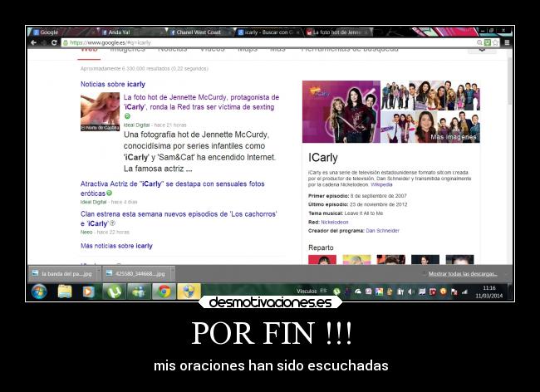
Task: Click the zoom magnifier icon in address bar
Action: point(479,42)
